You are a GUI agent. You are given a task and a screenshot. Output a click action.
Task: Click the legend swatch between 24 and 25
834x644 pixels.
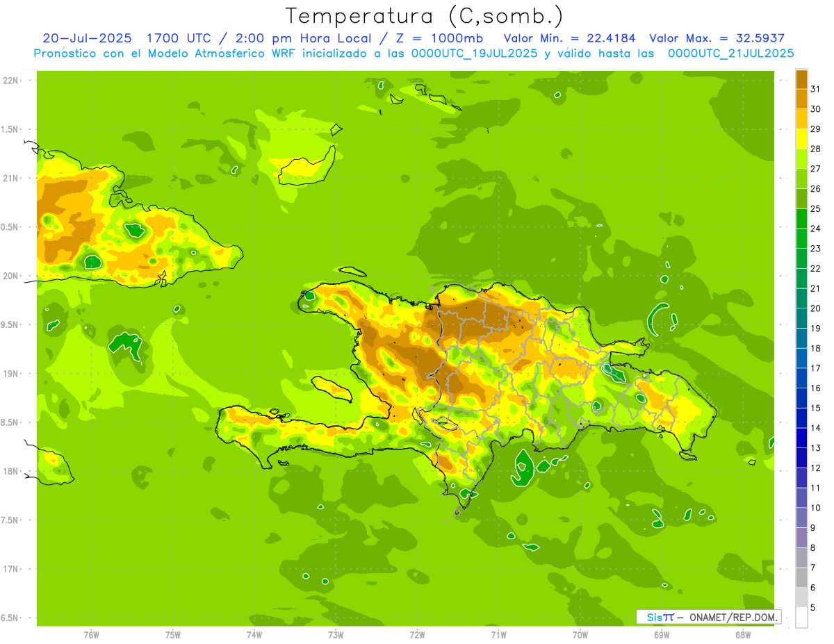pyautogui.click(x=801, y=218)
